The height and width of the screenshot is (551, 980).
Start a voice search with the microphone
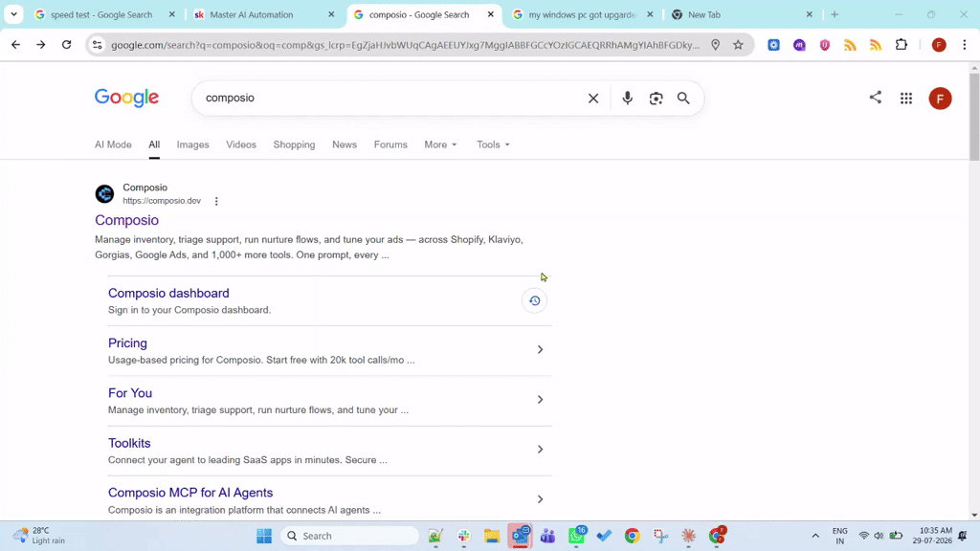click(628, 99)
